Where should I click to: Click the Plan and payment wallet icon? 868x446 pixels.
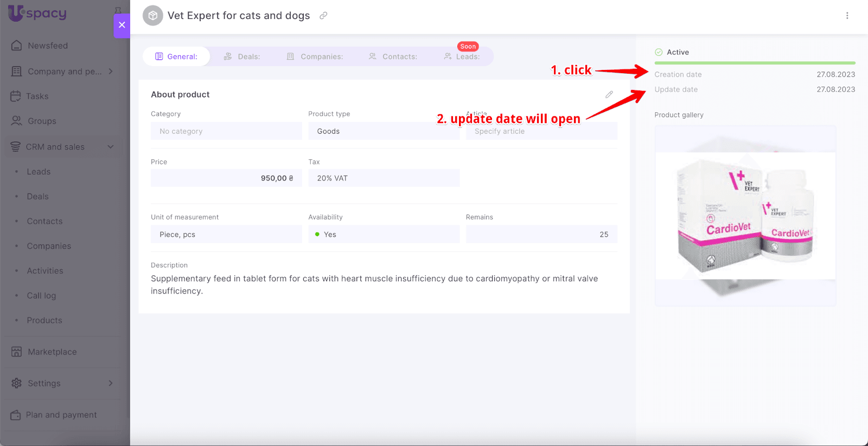[x=16, y=415]
